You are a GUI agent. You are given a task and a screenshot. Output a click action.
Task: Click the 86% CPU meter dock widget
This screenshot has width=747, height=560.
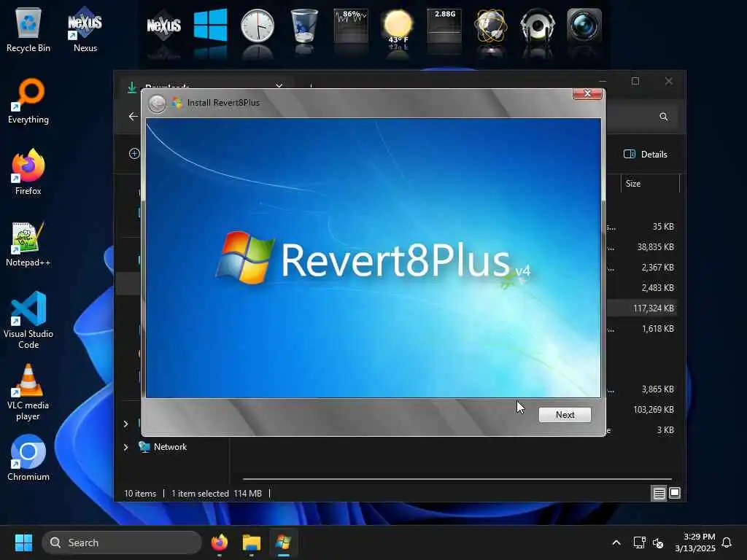coord(351,26)
